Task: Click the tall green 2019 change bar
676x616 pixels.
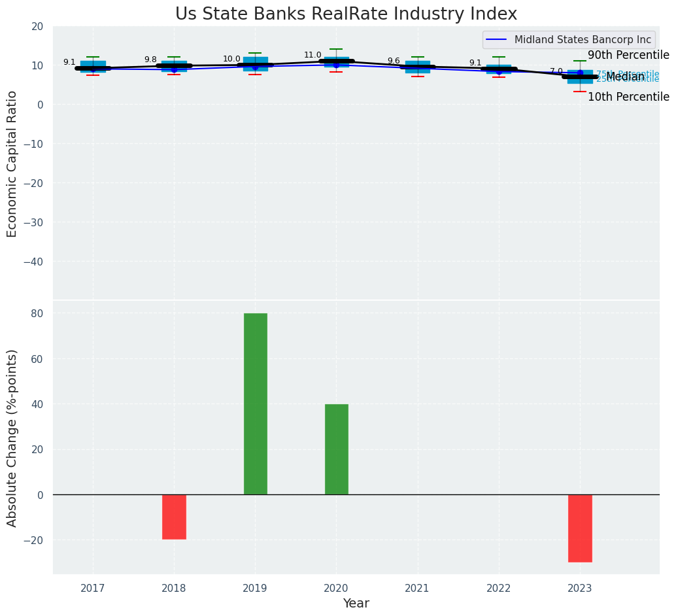Action: 255,403
